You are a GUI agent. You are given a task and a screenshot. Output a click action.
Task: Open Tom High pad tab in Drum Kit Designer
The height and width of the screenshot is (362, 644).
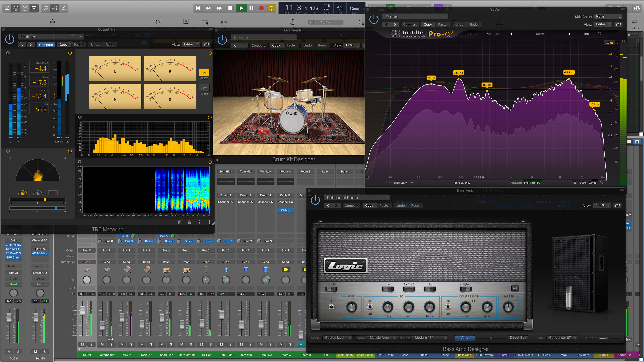(226, 171)
